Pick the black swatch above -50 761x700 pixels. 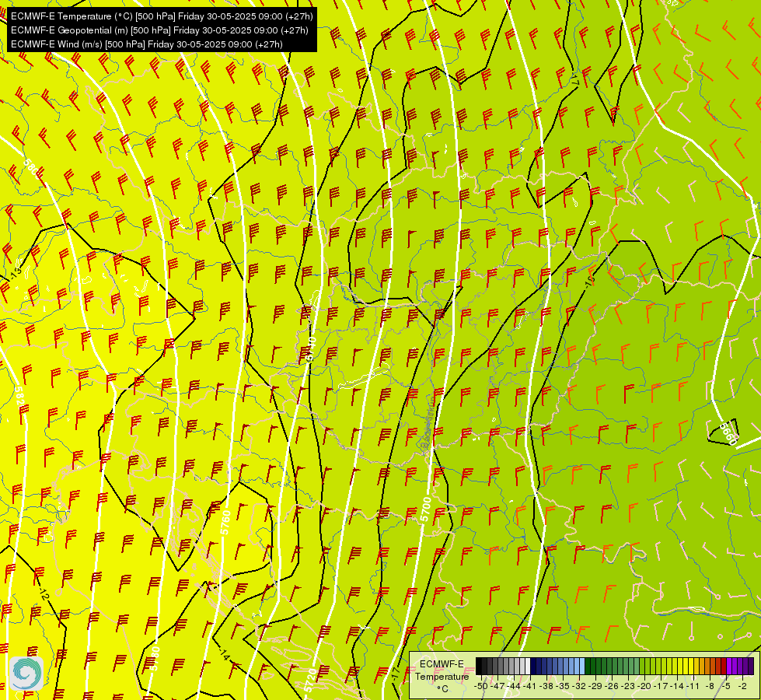coord(479,667)
